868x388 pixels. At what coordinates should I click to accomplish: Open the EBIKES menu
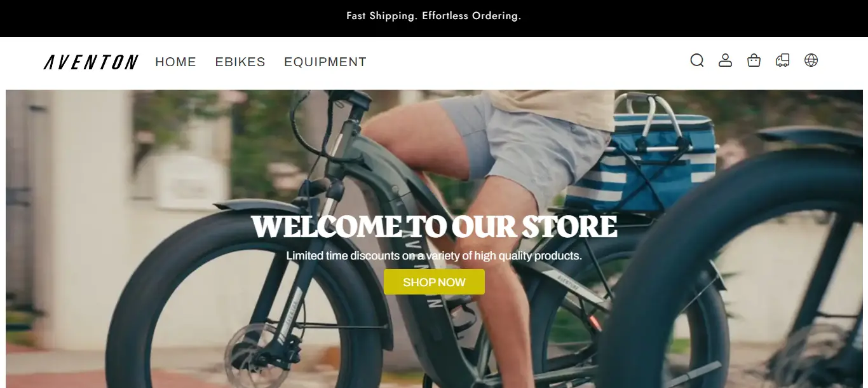point(240,62)
